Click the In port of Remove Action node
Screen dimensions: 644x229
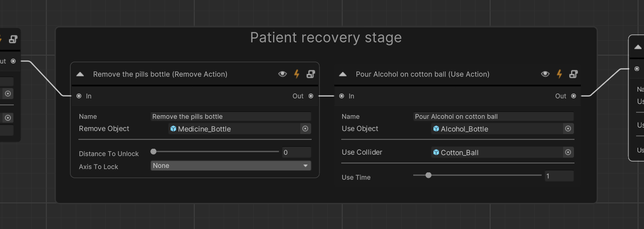[79, 96]
